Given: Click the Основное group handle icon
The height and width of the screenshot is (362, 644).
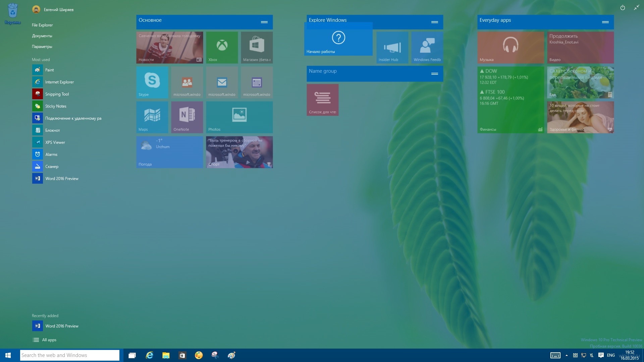Looking at the screenshot, I should point(264,22).
